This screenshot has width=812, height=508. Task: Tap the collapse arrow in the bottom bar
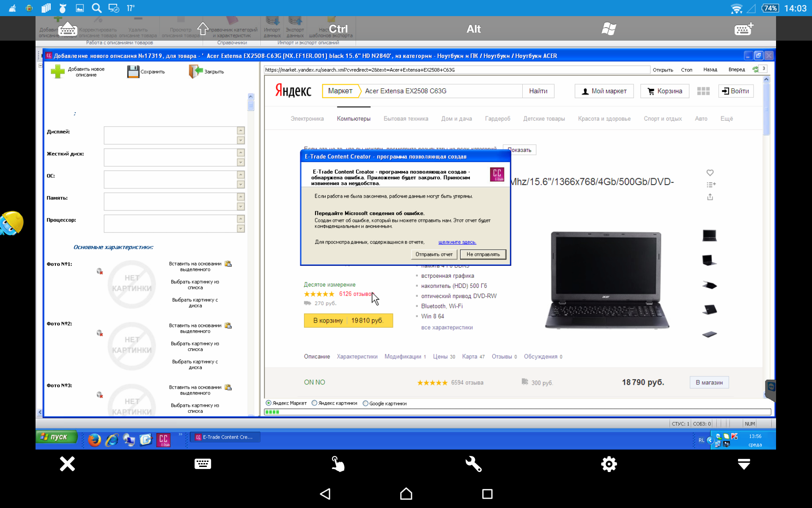point(744,464)
